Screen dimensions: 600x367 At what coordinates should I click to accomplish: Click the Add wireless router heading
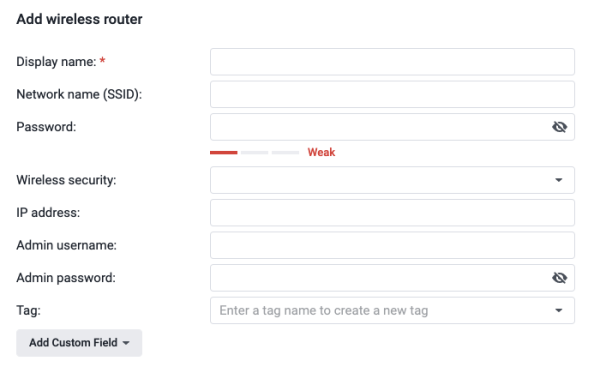[79, 19]
